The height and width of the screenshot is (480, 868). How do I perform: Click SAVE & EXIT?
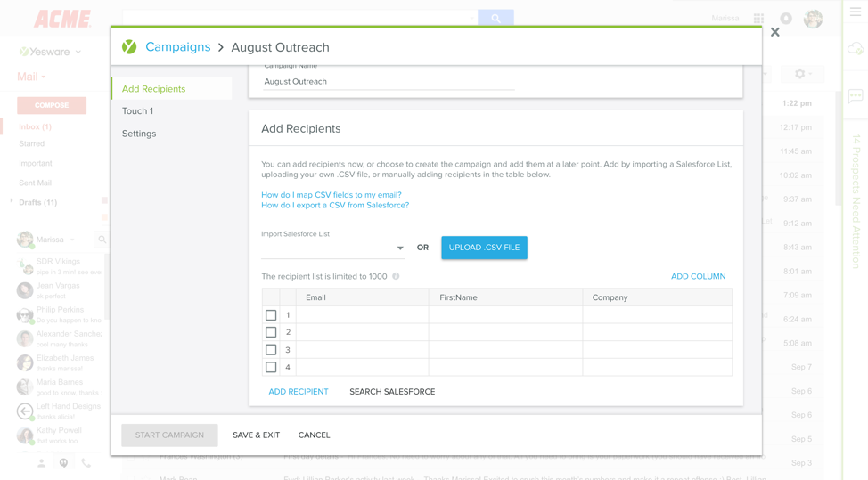256,435
